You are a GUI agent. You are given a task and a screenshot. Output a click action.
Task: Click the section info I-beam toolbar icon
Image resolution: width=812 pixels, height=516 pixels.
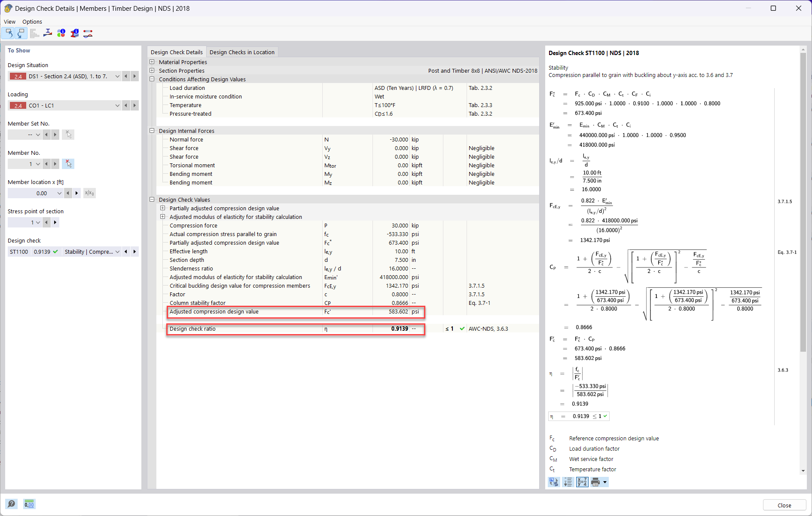[x=75, y=33]
